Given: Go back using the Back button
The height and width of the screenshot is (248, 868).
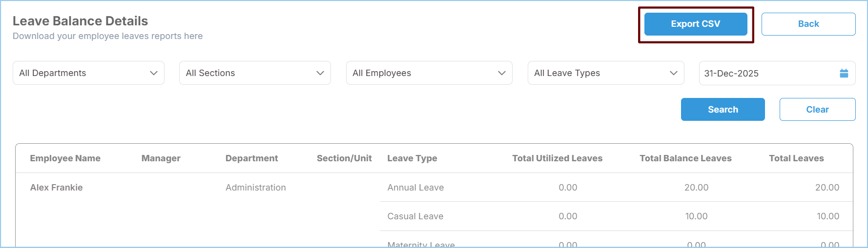Looking at the screenshot, I should click(808, 24).
